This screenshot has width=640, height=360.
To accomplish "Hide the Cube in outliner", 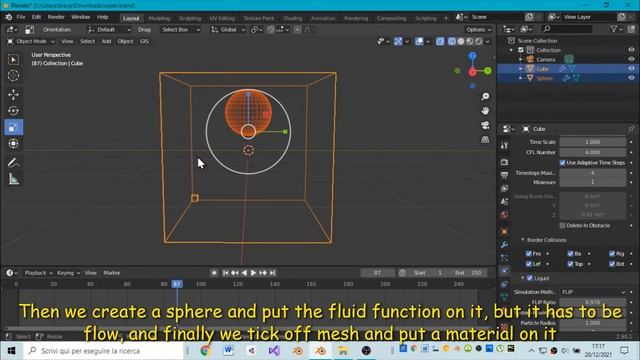I will pyautogui.click(x=631, y=69).
